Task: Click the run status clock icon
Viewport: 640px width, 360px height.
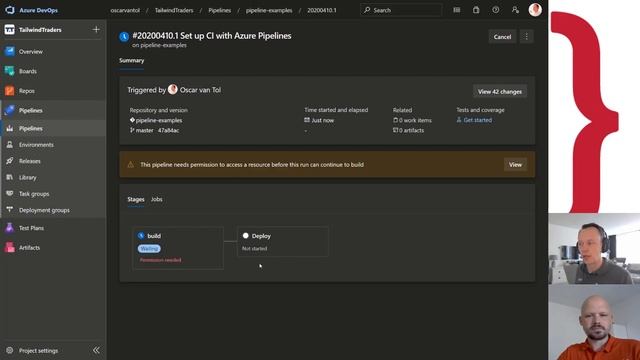Action: (124, 37)
